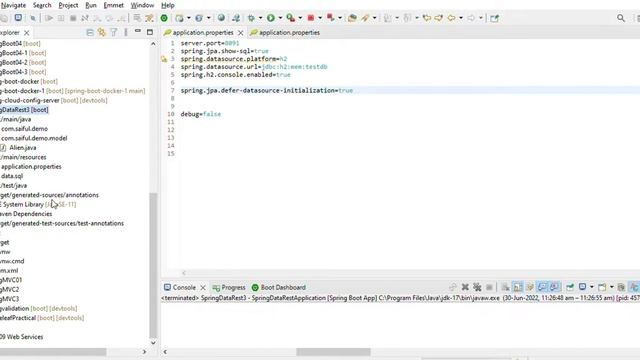This screenshot has width=640, height=360.
Task: Click Collapse All in Package Explorer
Action: (90, 32)
